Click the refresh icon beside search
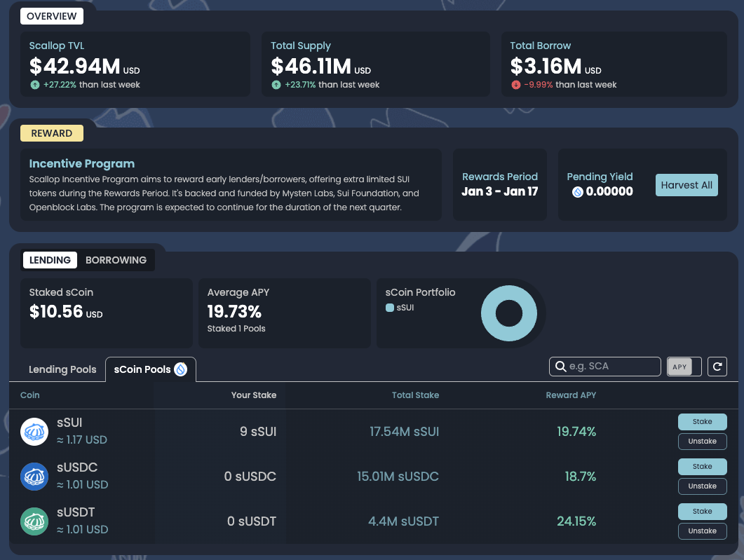744x560 pixels. (717, 367)
